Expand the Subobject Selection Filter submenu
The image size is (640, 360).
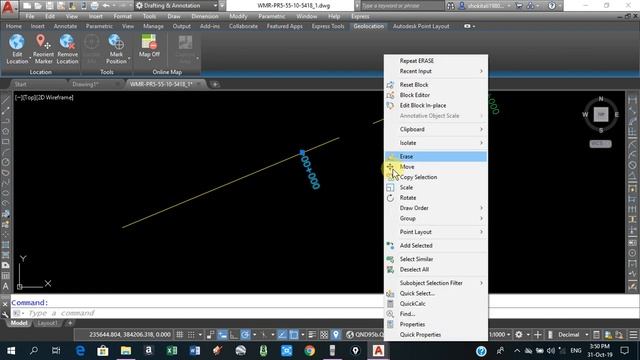tap(436, 283)
